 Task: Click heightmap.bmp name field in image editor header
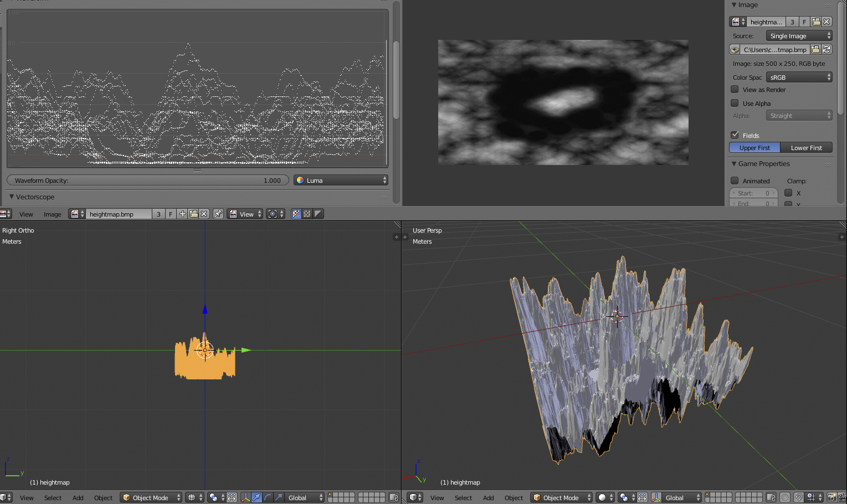[x=119, y=214]
